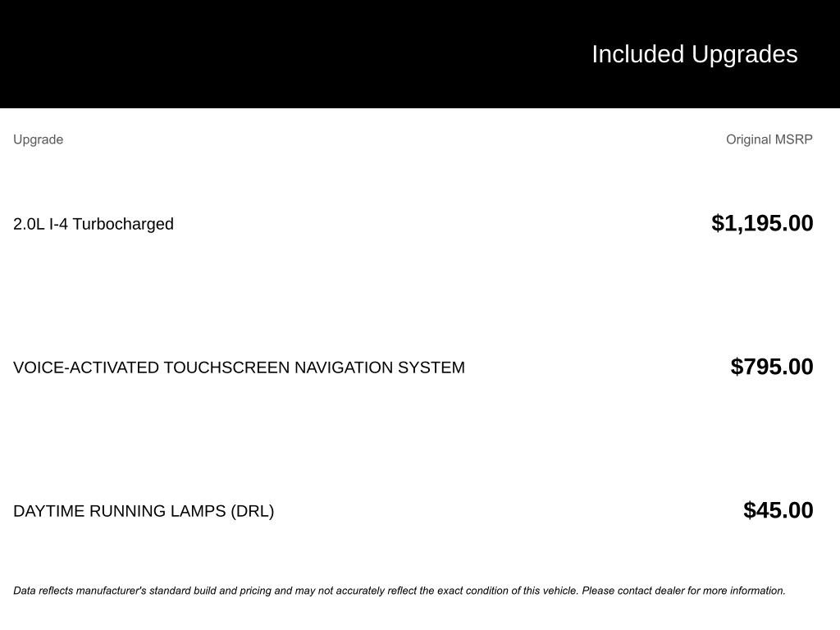Click the $45.00 price

pos(778,510)
